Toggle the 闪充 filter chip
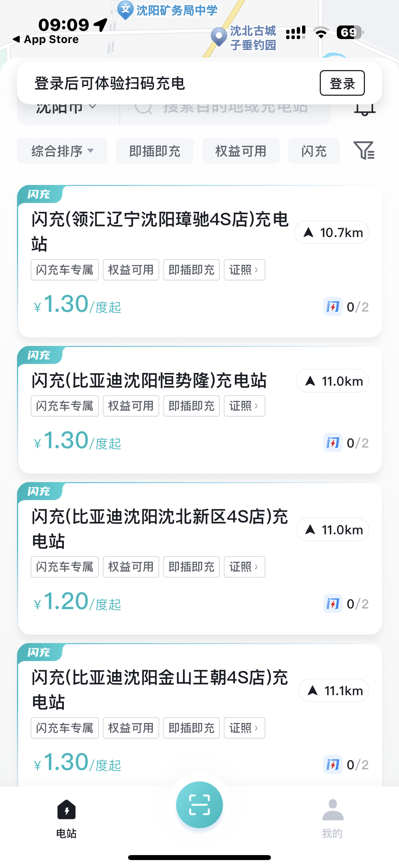Screen dimensions: 399x868 (x=313, y=151)
